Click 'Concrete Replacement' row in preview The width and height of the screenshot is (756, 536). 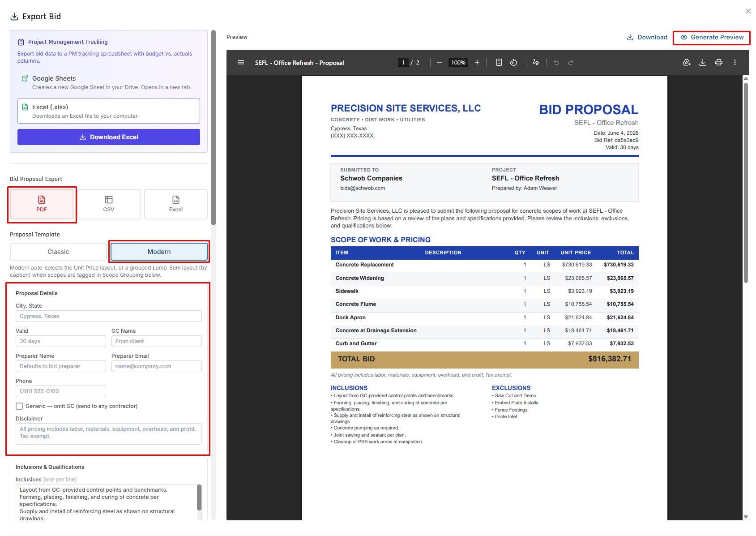coord(485,265)
